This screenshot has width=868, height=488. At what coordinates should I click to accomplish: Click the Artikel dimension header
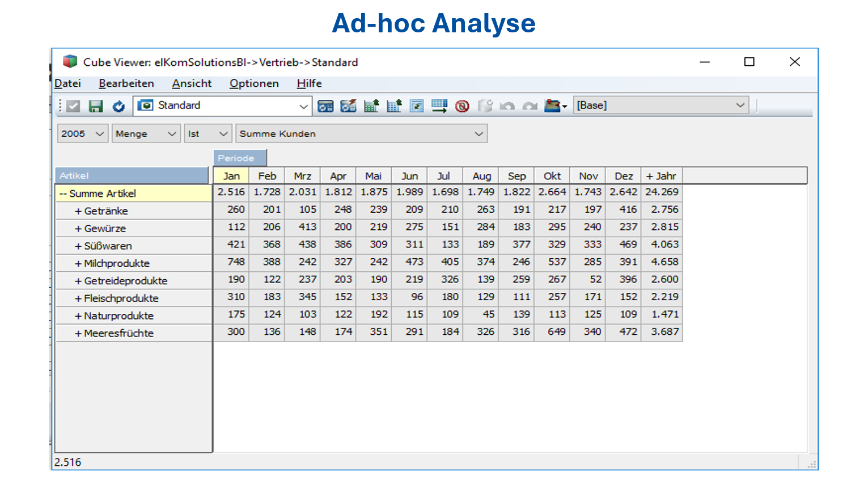(132, 176)
